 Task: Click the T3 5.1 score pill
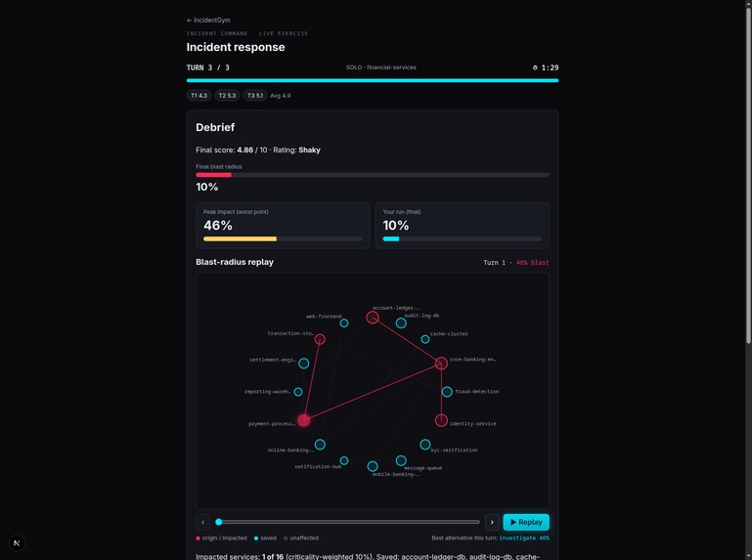(x=255, y=96)
